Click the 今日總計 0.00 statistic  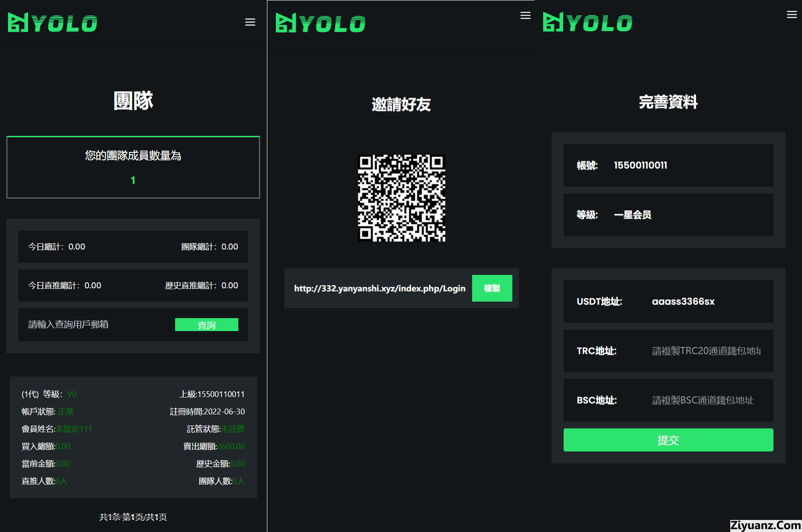(x=57, y=247)
